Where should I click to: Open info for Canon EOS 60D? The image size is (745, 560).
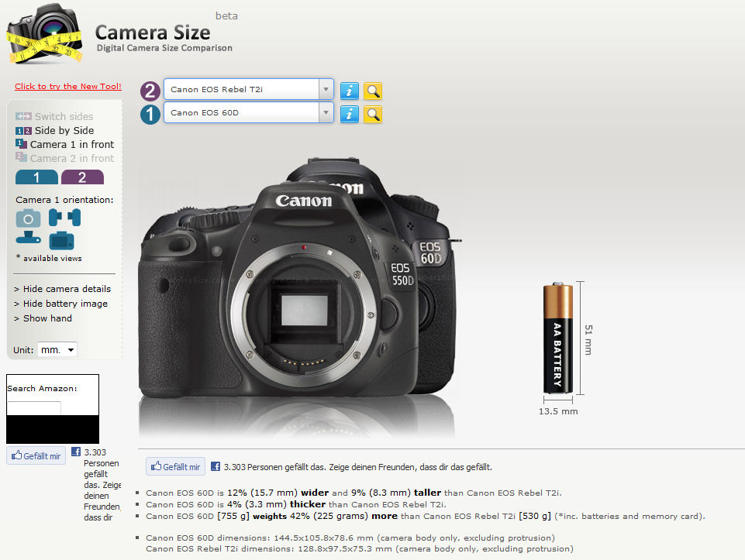pos(349,114)
